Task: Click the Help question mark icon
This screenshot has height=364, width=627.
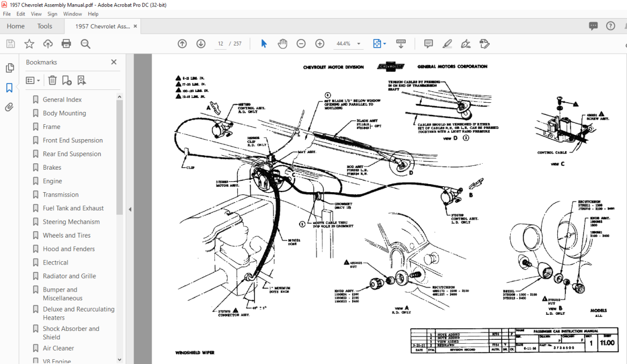Action: point(610,26)
